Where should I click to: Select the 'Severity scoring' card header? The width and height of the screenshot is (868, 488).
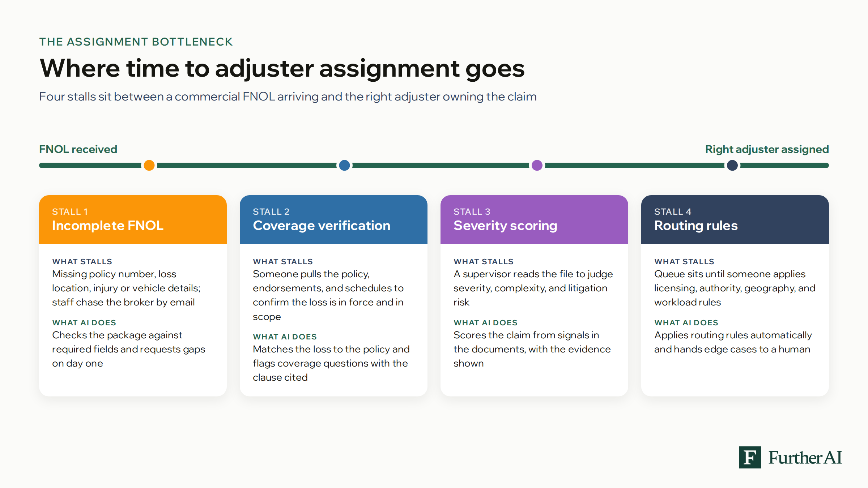tap(534, 219)
